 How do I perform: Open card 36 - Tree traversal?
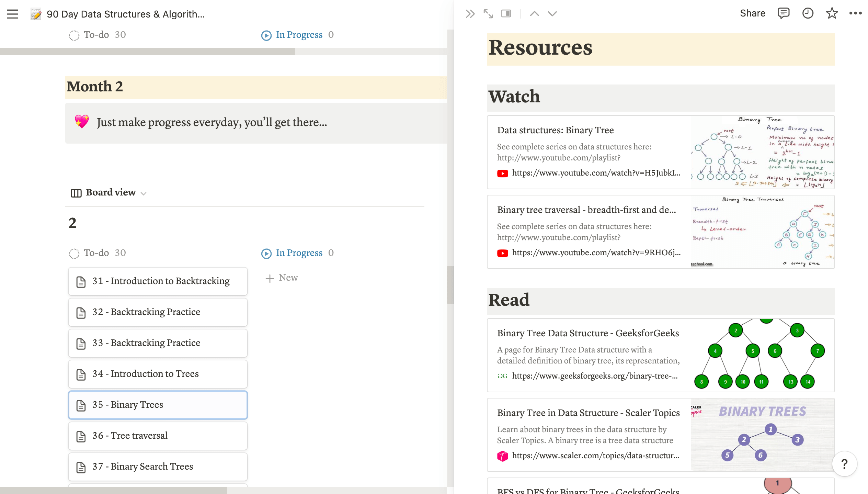click(158, 436)
